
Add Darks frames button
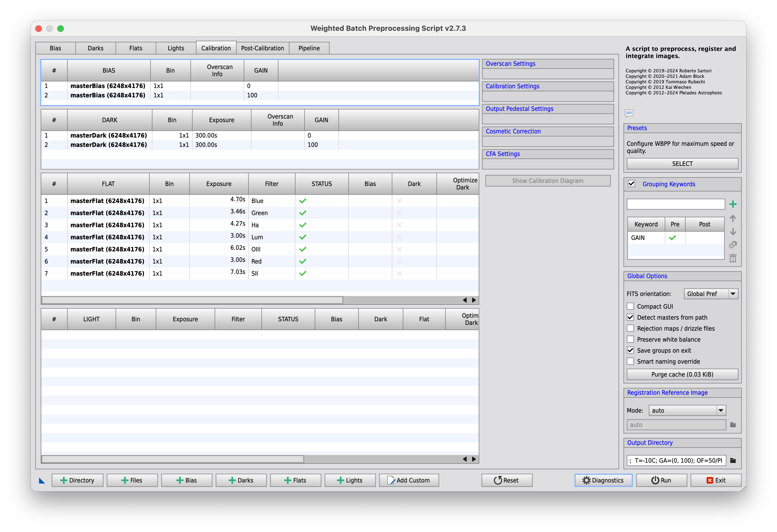tap(241, 480)
